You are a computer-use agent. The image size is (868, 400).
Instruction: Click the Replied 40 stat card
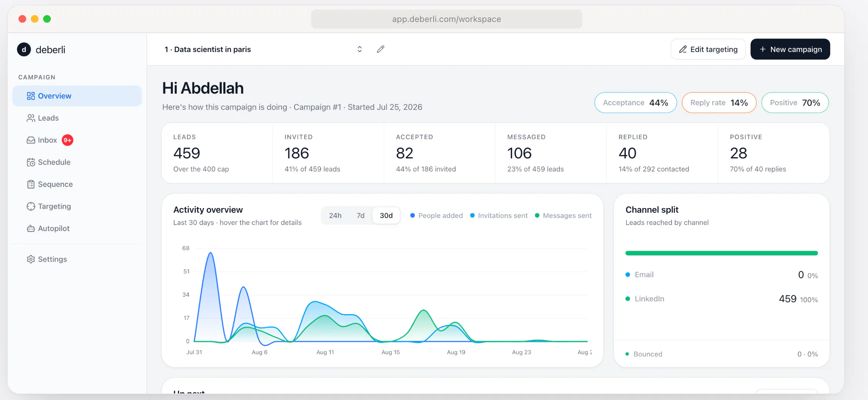click(662, 153)
